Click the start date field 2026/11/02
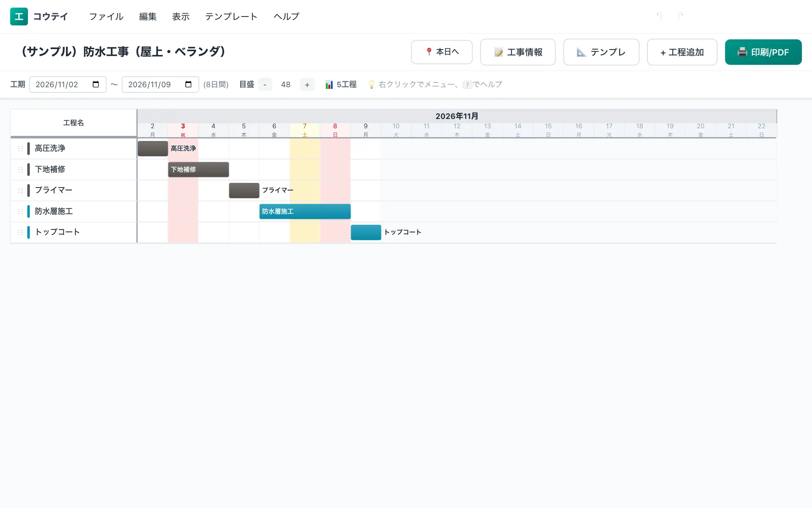Viewport: 812px width, 508px height. click(68, 84)
